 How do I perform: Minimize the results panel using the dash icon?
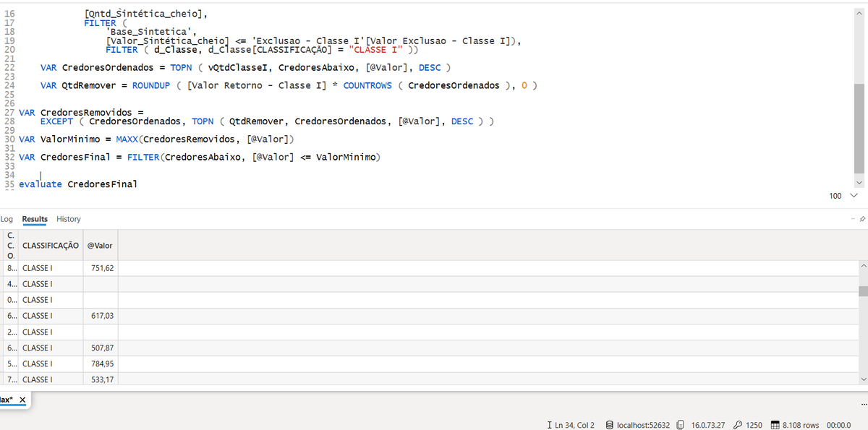(x=852, y=219)
